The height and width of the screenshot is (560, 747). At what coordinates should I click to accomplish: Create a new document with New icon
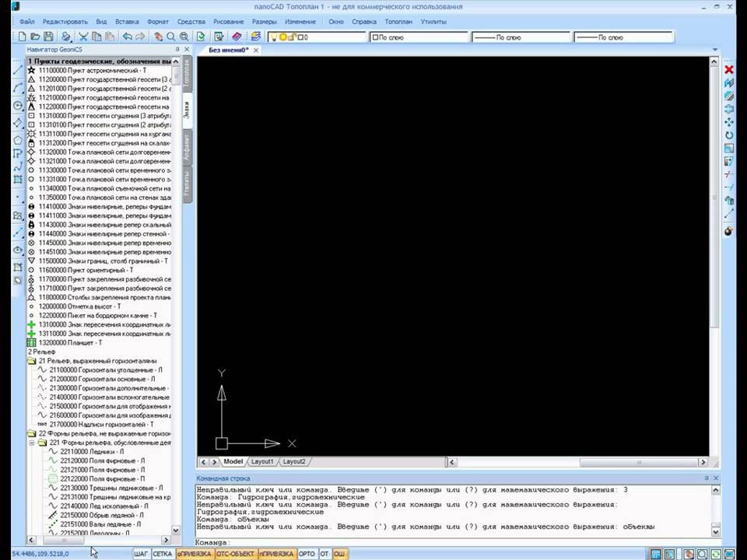[22, 37]
